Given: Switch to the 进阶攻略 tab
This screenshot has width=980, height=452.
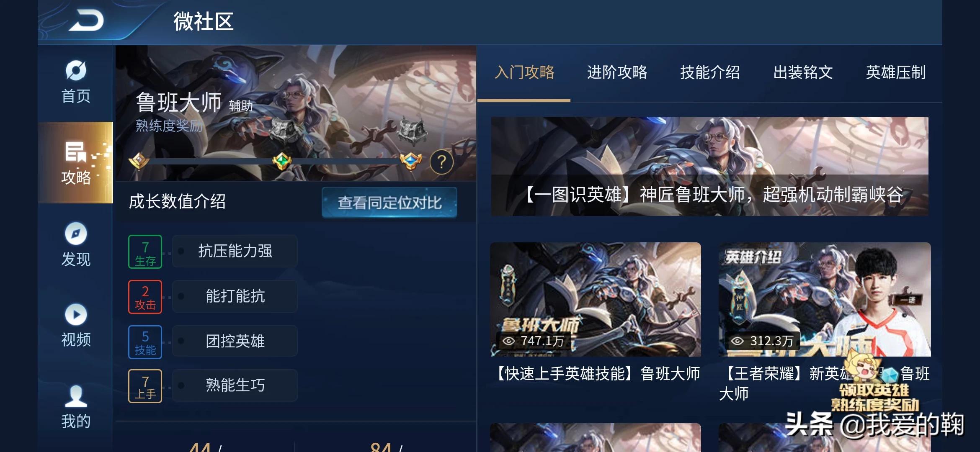Looking at the screenshot, I should tap(617, 72).
